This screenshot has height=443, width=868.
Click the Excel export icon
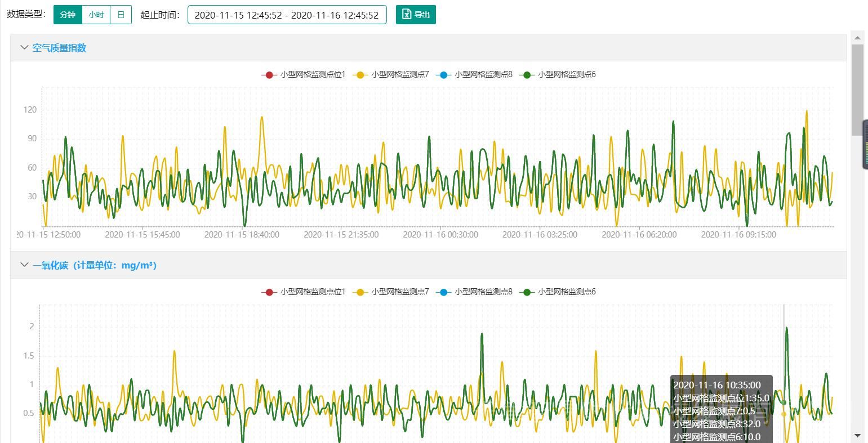point(407,15)
